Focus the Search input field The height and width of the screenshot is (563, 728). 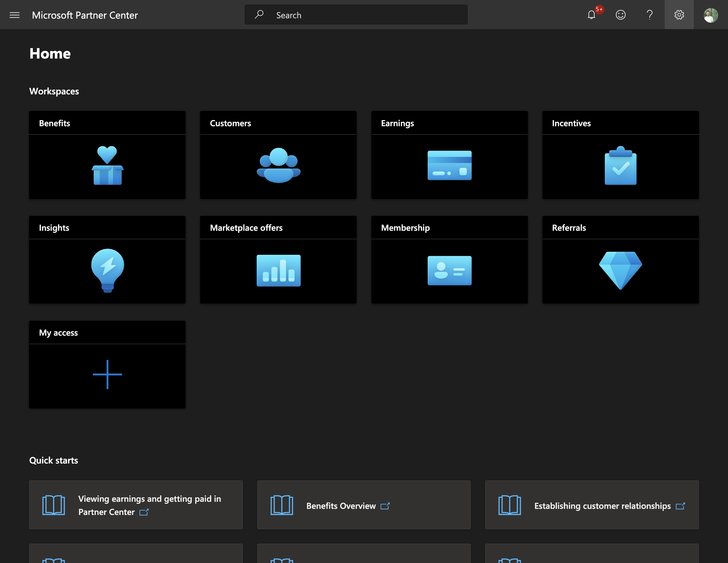(356, 15)
